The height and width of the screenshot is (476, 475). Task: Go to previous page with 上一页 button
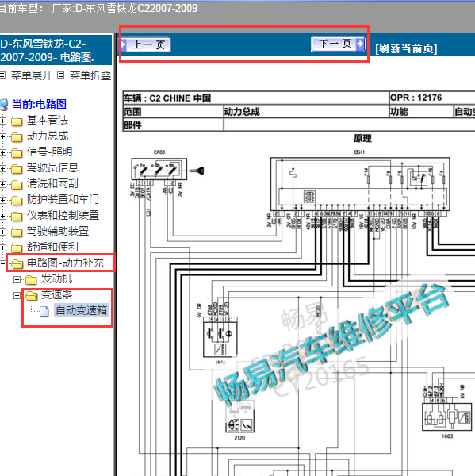click(x=146, y=44)
